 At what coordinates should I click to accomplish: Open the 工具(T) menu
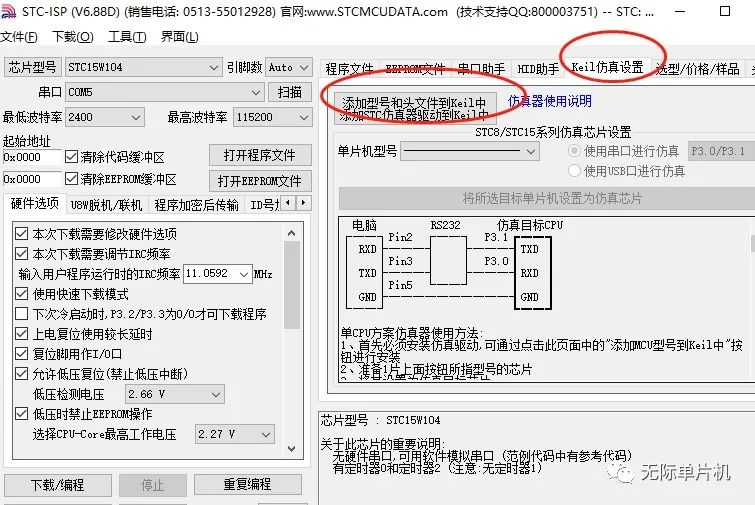pyautogui.click(x=127, y=37)
